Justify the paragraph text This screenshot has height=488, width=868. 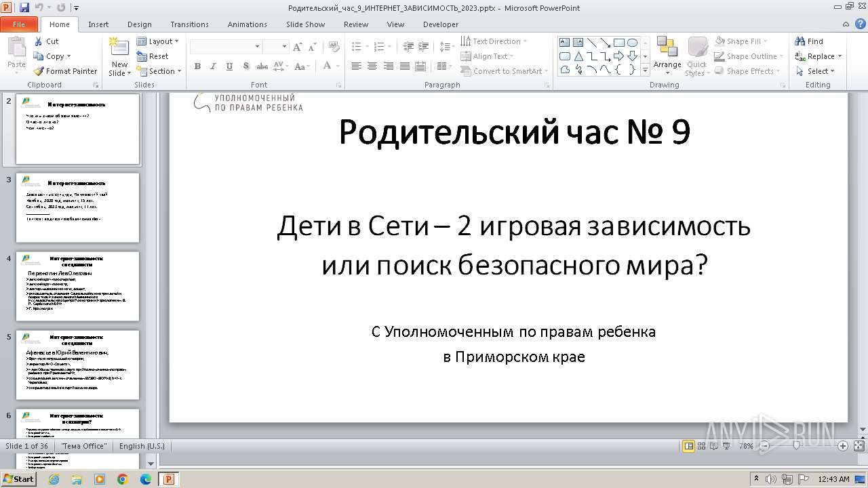coord(405,66)
